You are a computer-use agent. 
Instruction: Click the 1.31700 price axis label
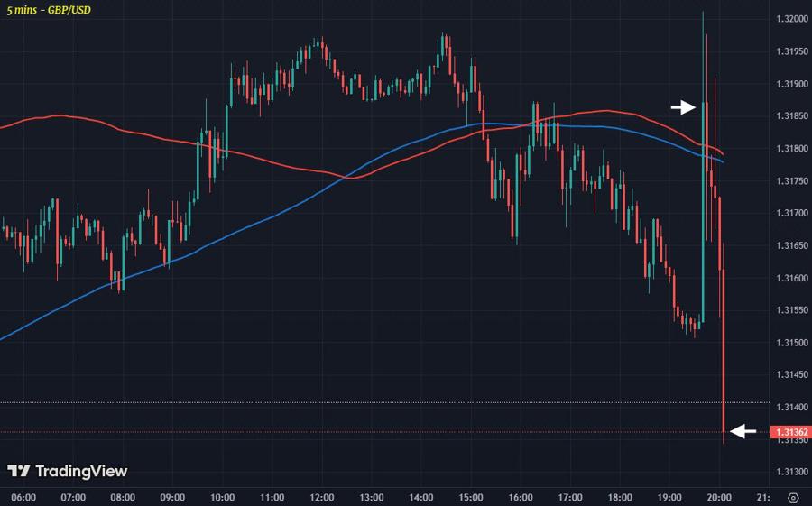tap(792, 213)
